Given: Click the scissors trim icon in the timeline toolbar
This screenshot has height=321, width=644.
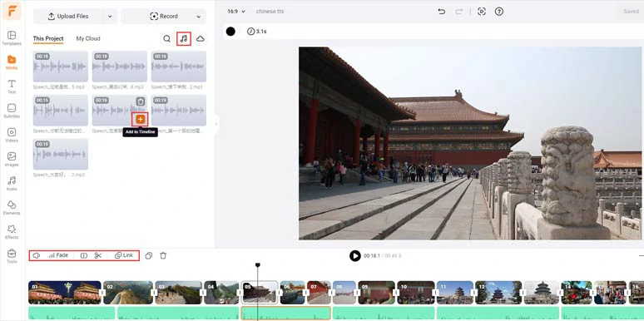Looking at the screenshot, I should click(x=97, y=255).
